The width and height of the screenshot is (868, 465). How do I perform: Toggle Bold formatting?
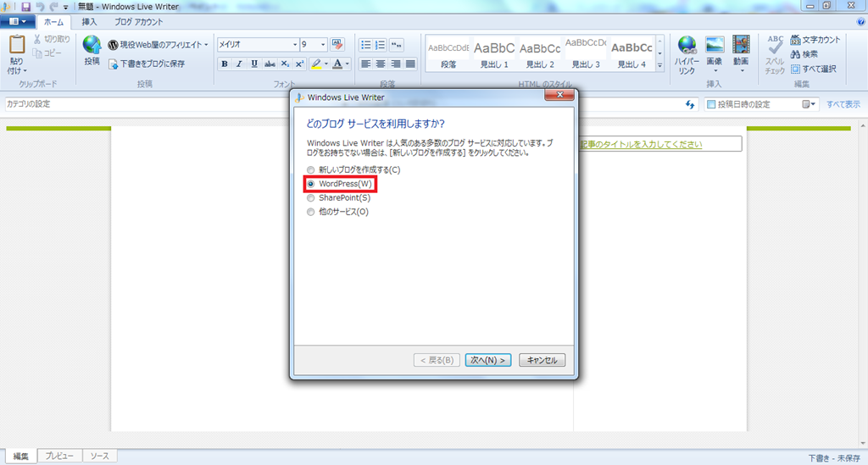224,64
